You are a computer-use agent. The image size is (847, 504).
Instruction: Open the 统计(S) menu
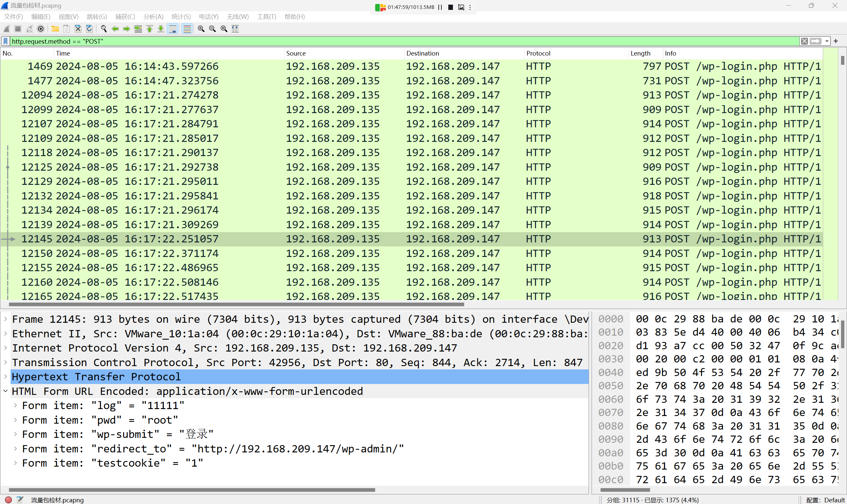181,17
